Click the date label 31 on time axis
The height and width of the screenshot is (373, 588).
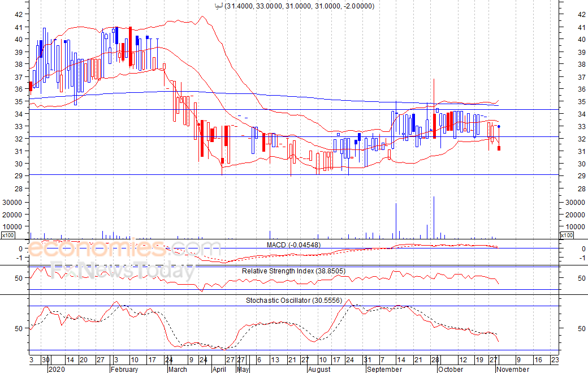click(x=367, y=360)
